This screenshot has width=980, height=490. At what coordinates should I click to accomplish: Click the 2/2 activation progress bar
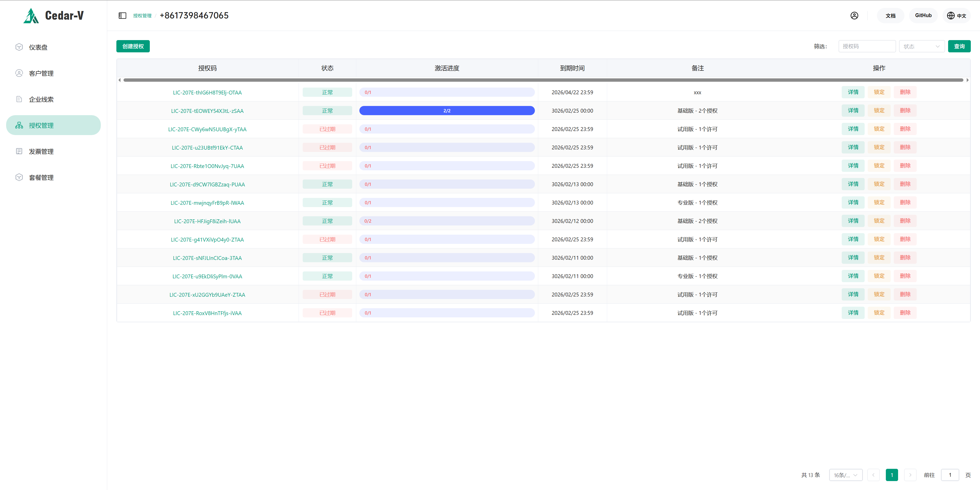tap(447, 111)
